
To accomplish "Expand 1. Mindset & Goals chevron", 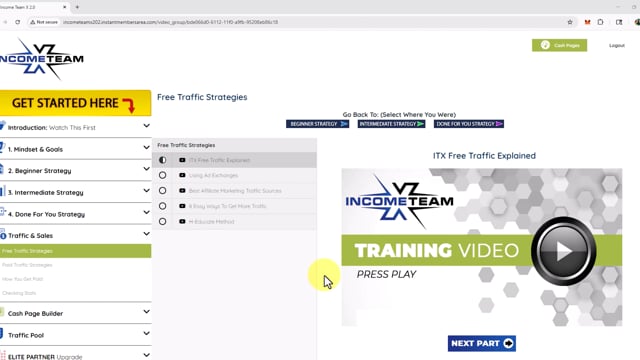I will click(146, 147).
